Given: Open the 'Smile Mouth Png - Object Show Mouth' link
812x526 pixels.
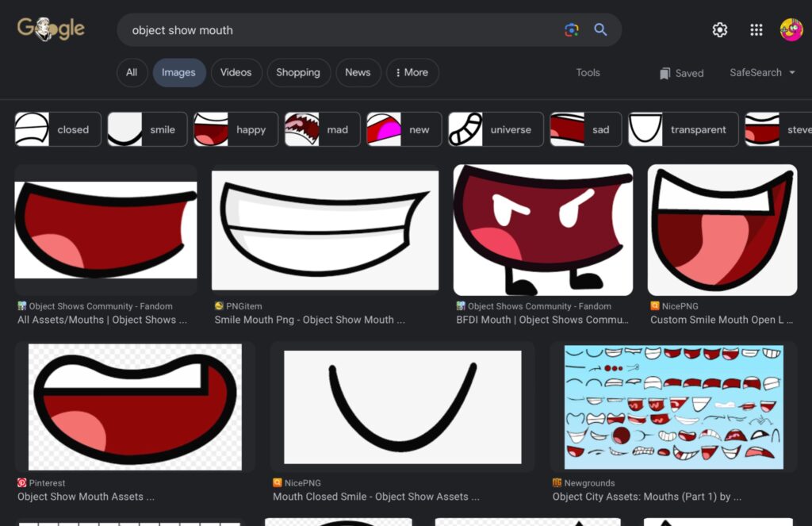Looking at the screenshot, I should [x=310, y=320].
